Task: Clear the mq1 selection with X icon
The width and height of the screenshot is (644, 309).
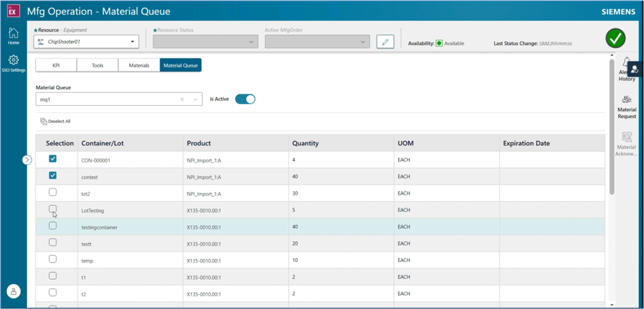Action: click(x=182, y=99)
